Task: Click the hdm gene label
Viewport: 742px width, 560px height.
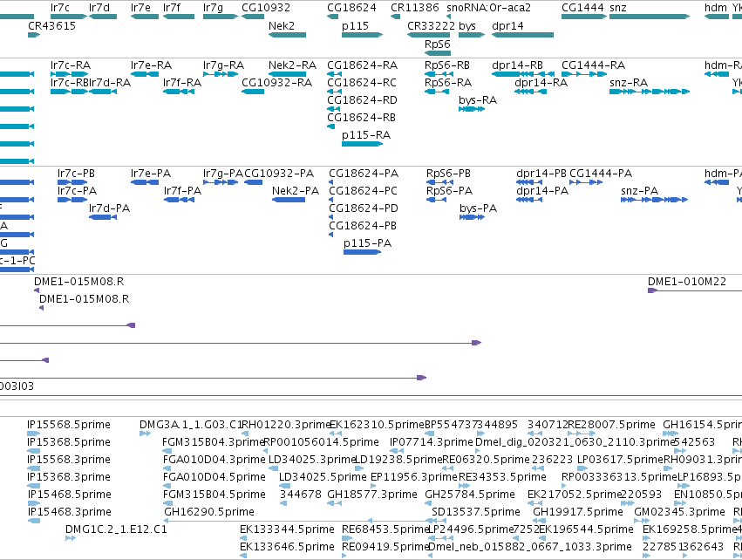Action: coord(716,8)
